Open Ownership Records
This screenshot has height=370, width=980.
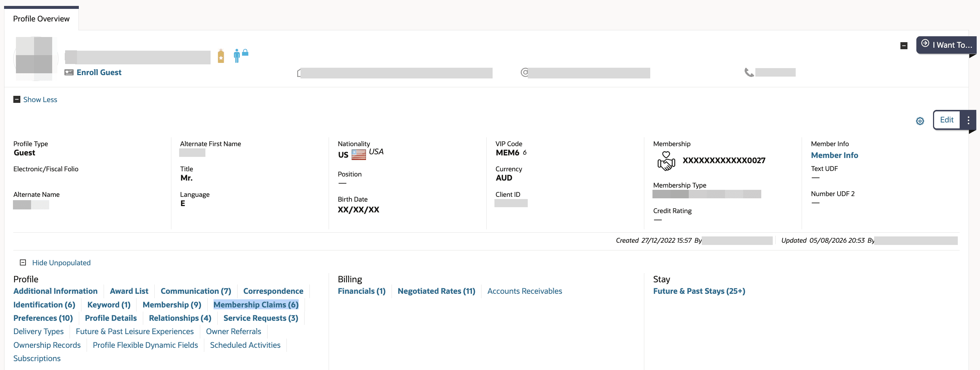point(47,345)
